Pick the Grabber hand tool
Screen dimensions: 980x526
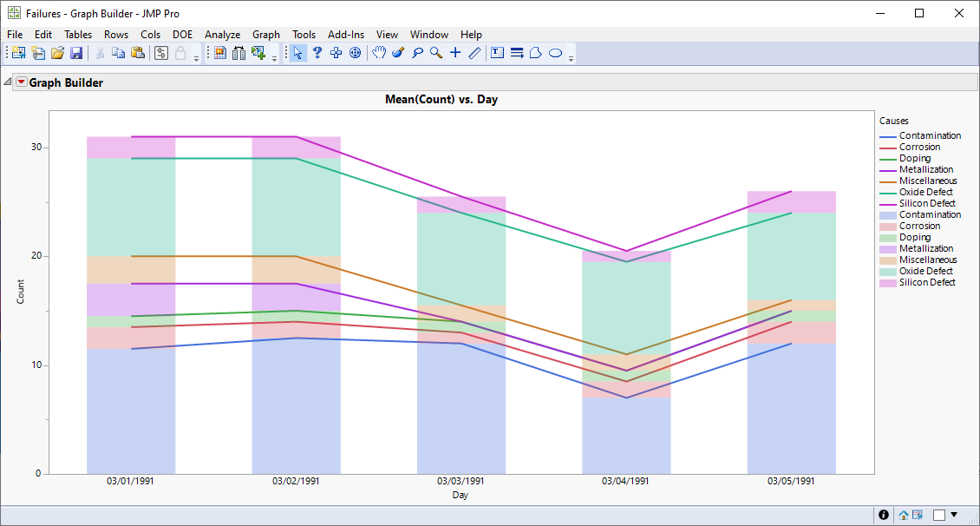tap(379, 52)
